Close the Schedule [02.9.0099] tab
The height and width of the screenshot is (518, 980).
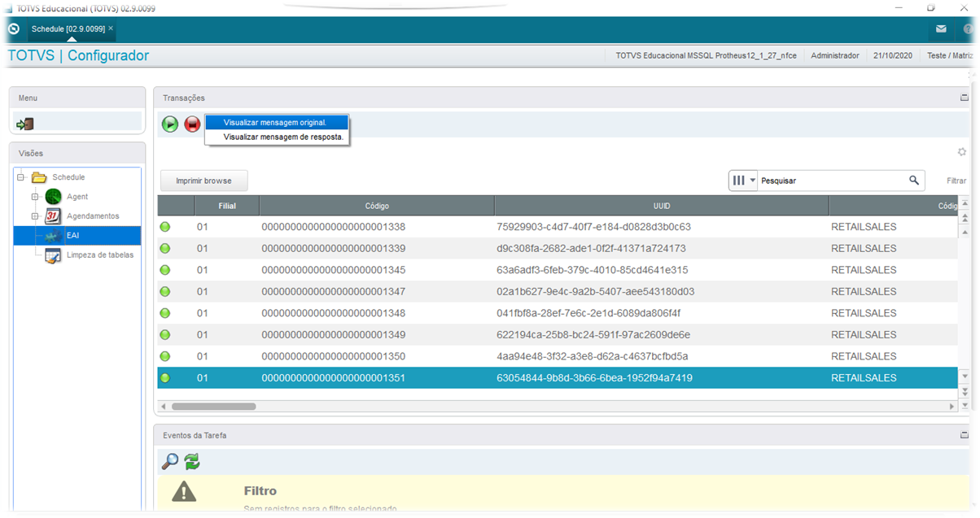click(111, 28)
